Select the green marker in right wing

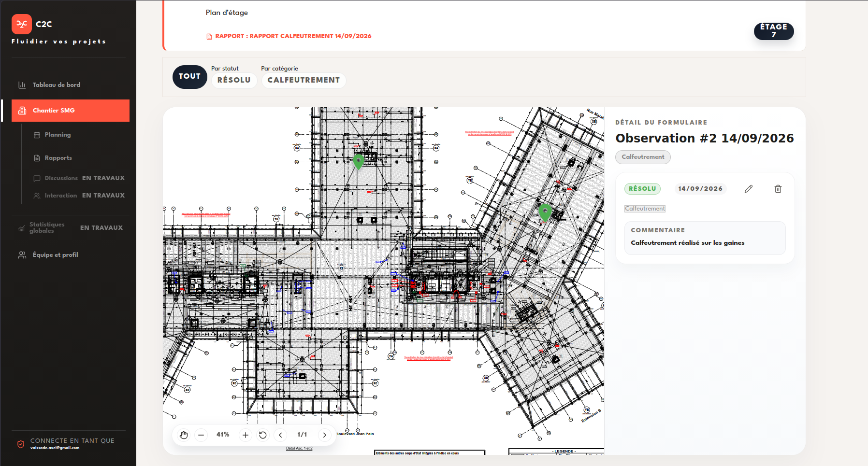pos(545,212)
